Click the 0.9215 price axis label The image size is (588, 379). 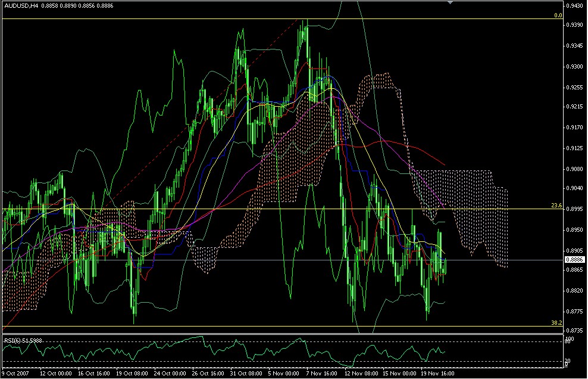click(x=574, y=107)
